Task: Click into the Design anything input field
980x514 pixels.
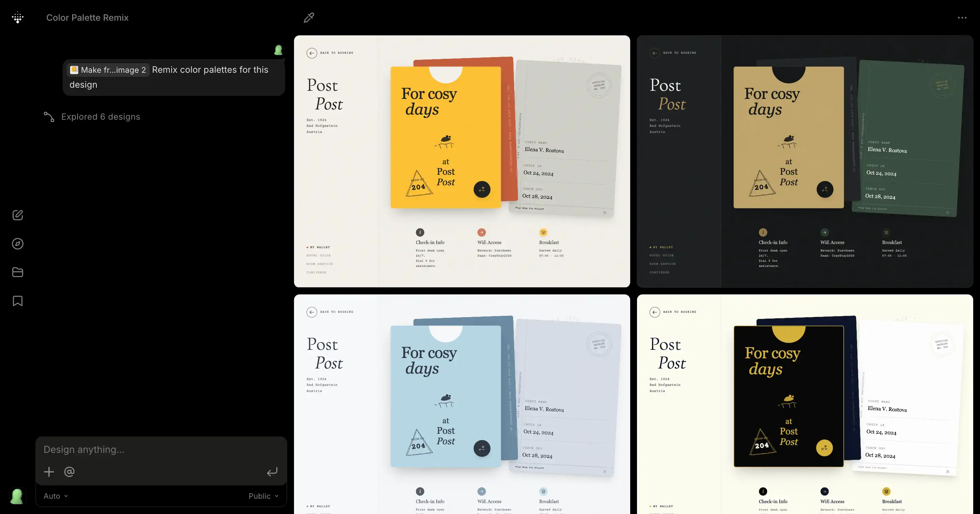Action: pos(161,449)
